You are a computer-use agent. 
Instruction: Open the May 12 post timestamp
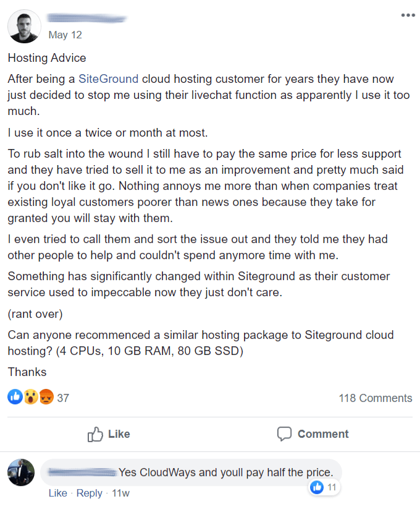click(x=65, y=35)
